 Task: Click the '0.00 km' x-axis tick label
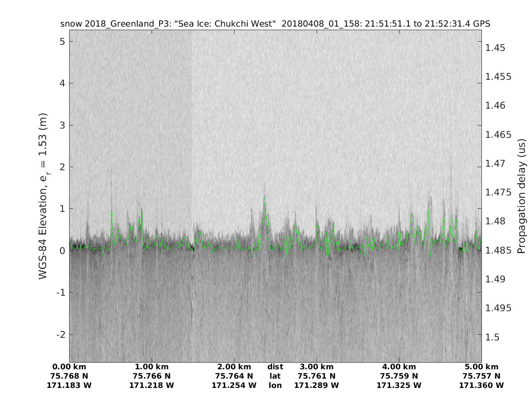pyautogui.click(x=69, y=367)
